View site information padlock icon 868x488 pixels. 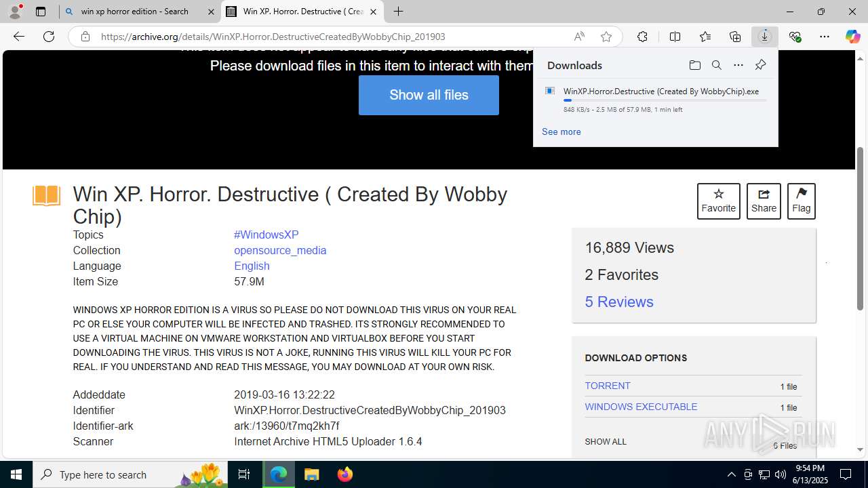click(85, 37)
